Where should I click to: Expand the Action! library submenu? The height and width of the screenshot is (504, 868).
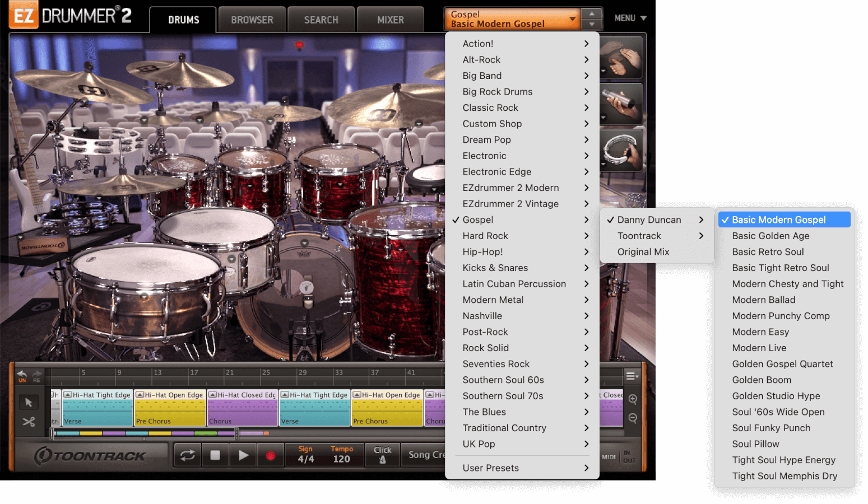[x=522, y=44]
